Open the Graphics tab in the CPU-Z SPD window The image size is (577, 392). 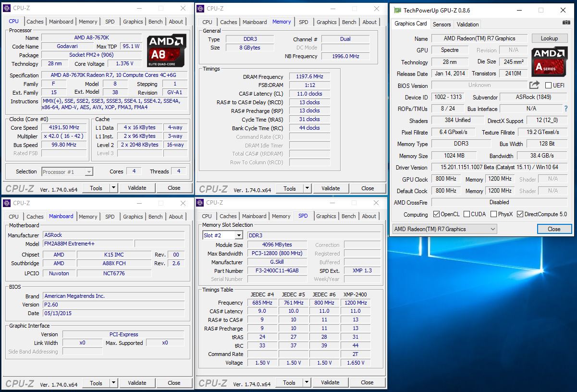click(326, 216)
